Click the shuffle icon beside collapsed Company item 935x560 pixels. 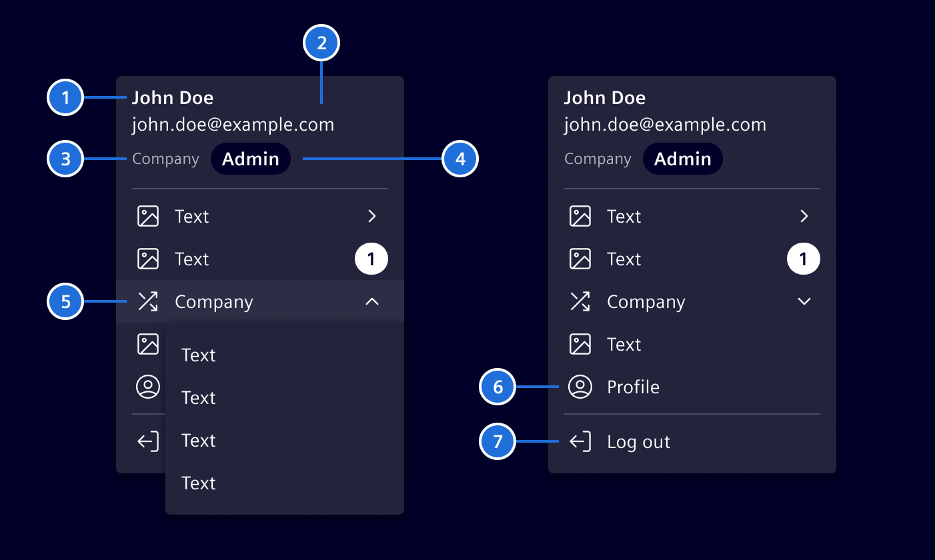pos(580,301)
